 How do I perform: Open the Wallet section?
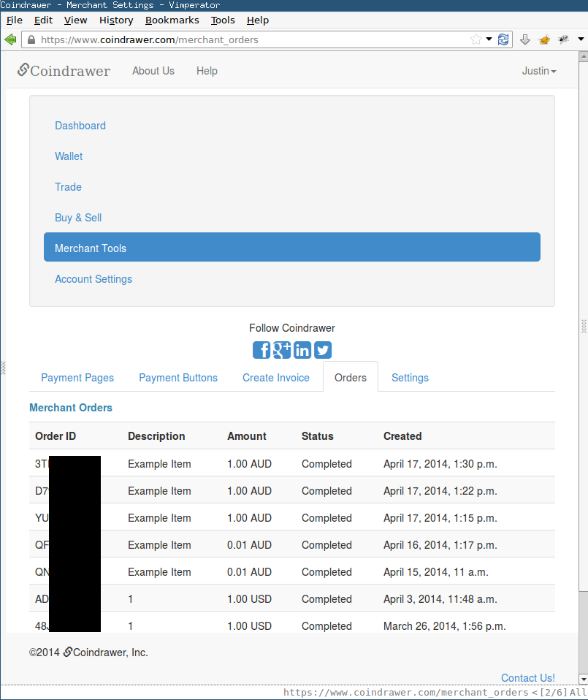[x=69, y=156]
